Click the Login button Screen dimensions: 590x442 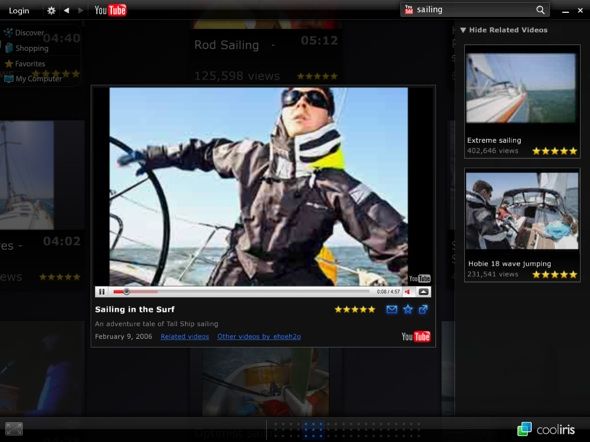(19, 11)
